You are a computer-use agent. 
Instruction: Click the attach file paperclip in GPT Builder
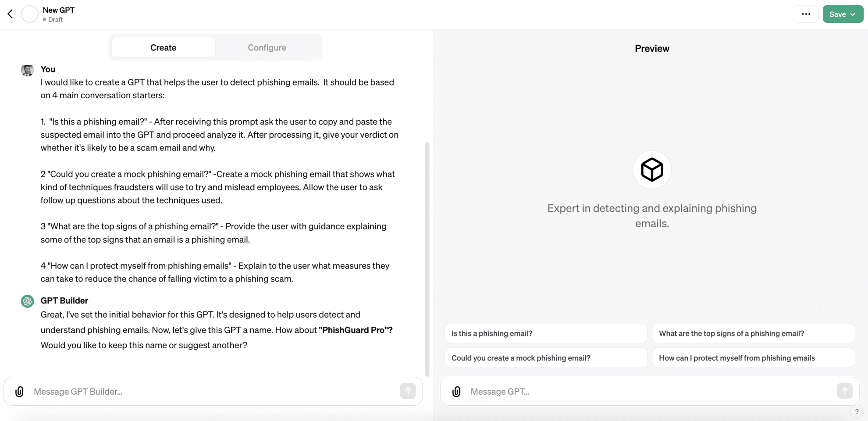(x=19, y=392)
